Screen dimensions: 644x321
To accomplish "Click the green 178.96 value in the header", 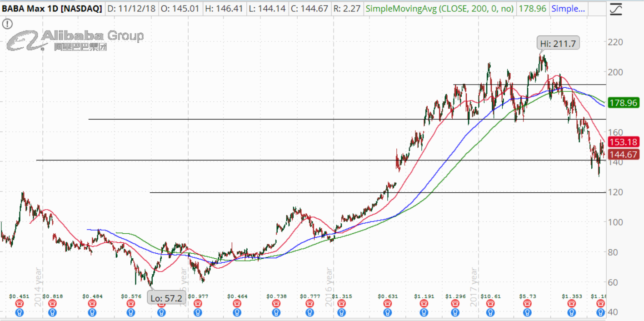I will click(532, 8).
